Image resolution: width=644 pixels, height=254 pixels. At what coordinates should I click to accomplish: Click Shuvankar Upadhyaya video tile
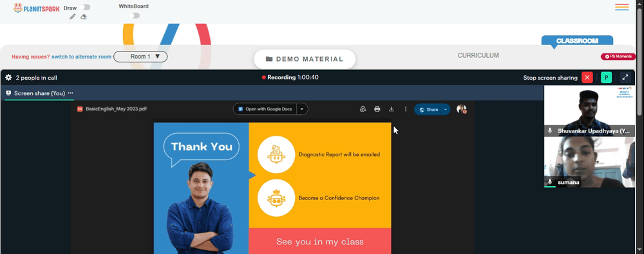click(x=589, y=111)
